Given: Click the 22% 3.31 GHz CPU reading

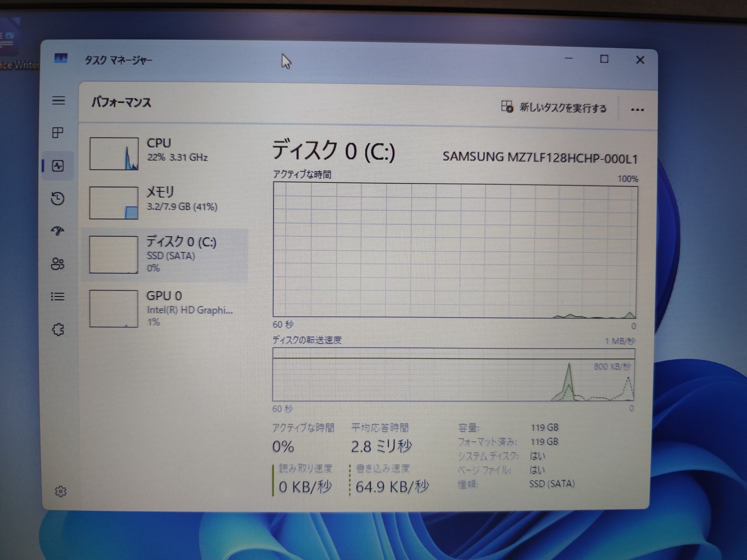Looking at the screenshot, I should pyautogui.click(x=177, y=157).
